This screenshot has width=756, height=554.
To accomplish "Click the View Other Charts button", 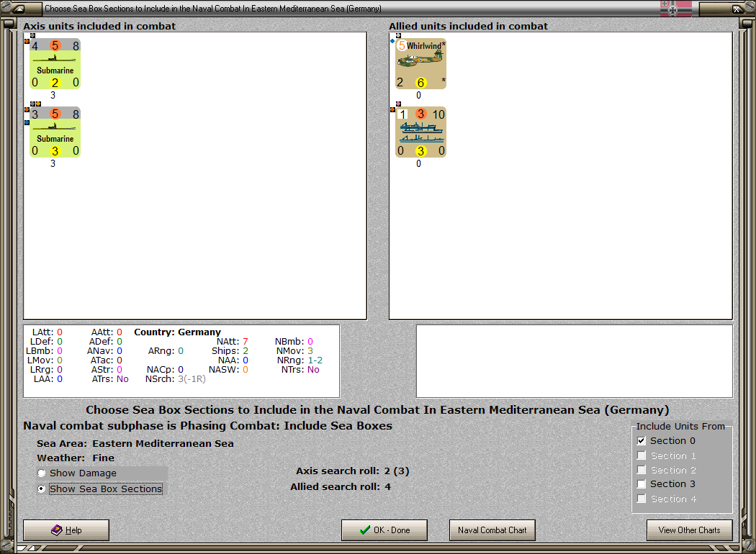I will click(690, 530).
